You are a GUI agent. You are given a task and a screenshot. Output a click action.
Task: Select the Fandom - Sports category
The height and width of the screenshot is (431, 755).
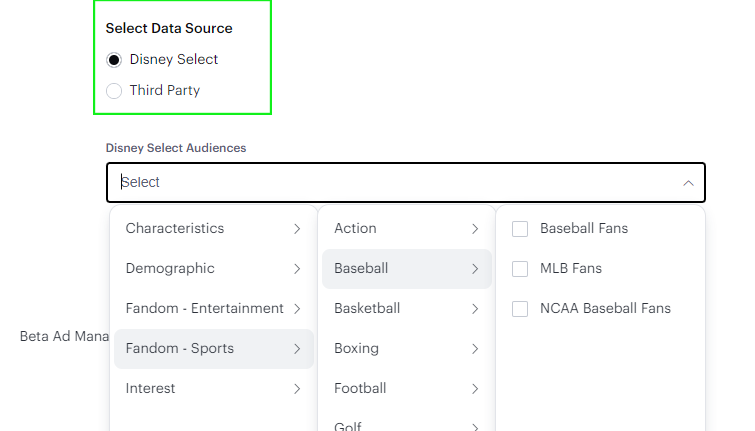[x=214, y=349]
